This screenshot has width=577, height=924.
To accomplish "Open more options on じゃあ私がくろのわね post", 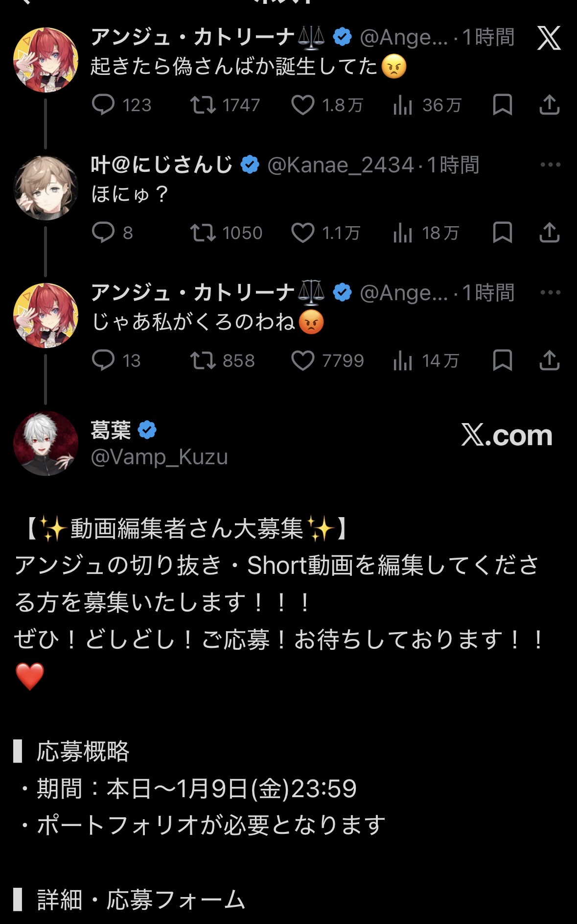I will [550, 292].
